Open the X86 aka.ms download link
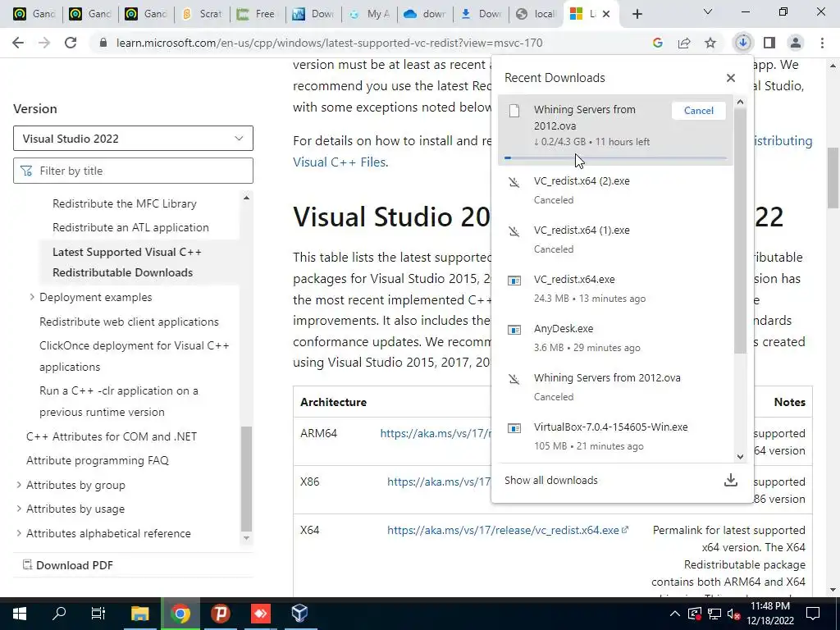This screenshot has width=840, height=630. coord(439,482)
